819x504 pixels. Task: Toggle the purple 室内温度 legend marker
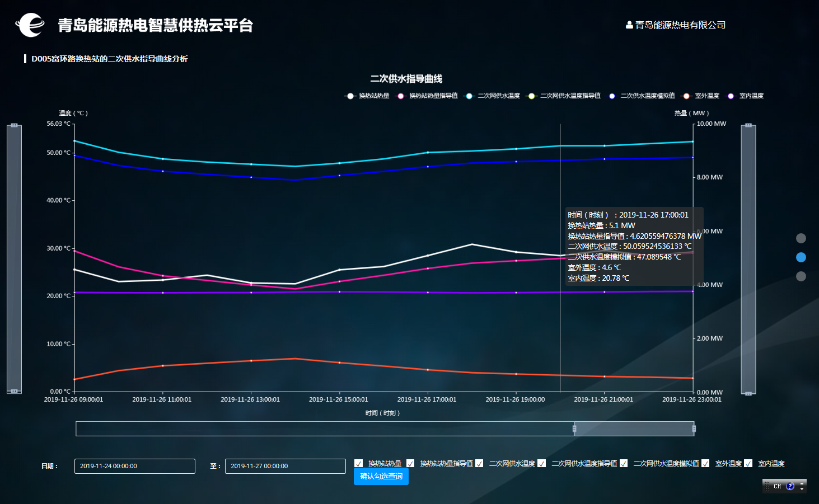point(731,96)
